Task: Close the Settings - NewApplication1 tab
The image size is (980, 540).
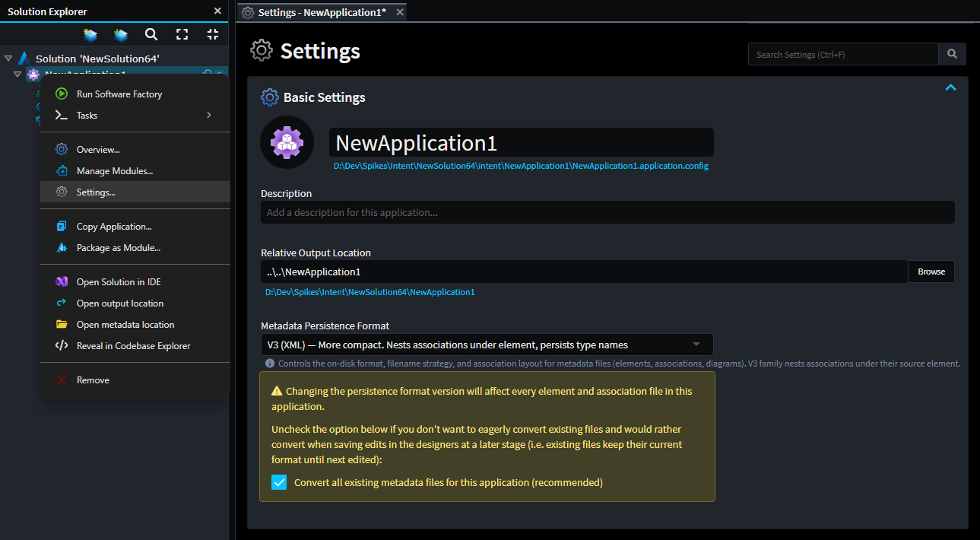Action: (399, 12)
